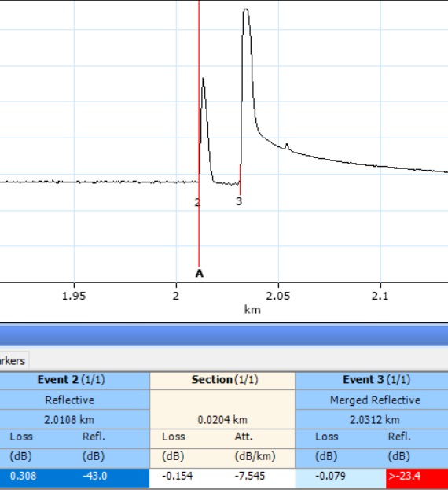Viewport: 448px width, 490px height.
Task: Click the Merged Reflective type cell
Action: point(375,400)
